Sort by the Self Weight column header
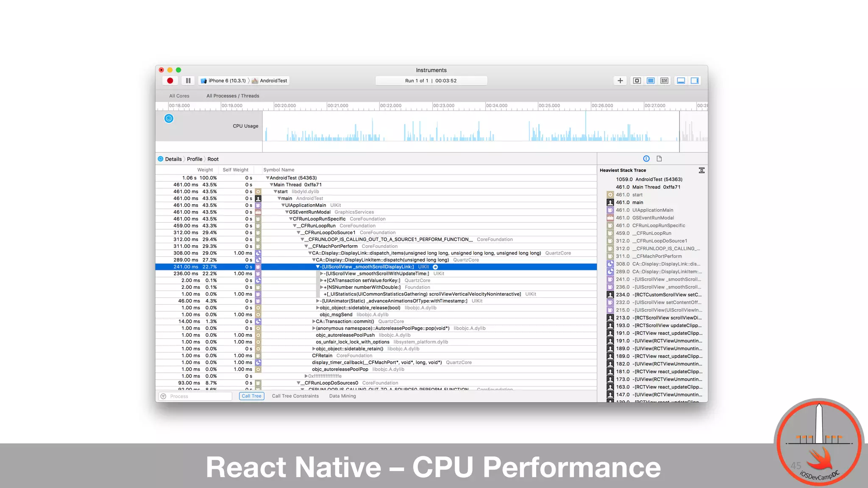 235,170
